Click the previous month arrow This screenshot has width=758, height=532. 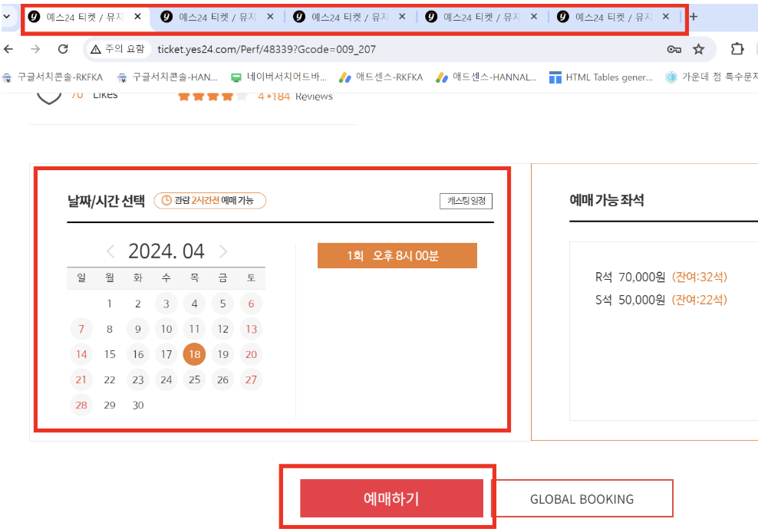110,251
